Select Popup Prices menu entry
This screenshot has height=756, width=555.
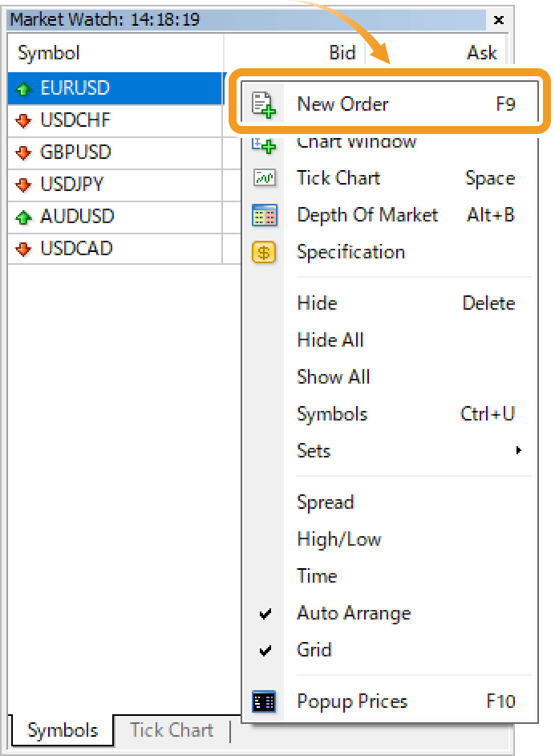pyautogui.click(x=389, y=701)
